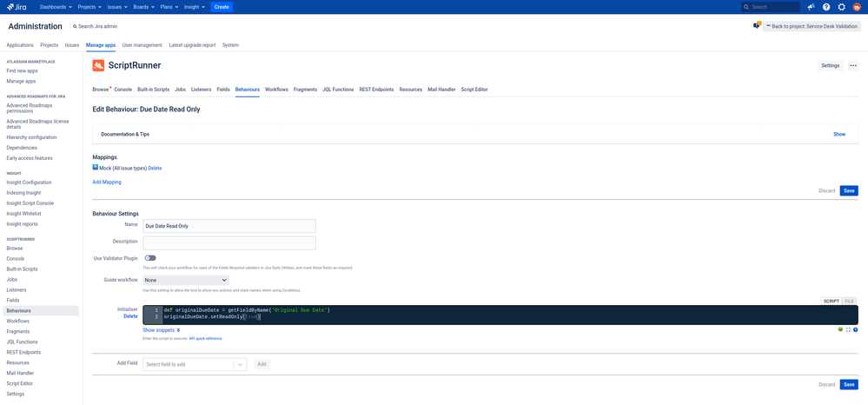
Task: Click the Description input field
Action: (229, 243)
